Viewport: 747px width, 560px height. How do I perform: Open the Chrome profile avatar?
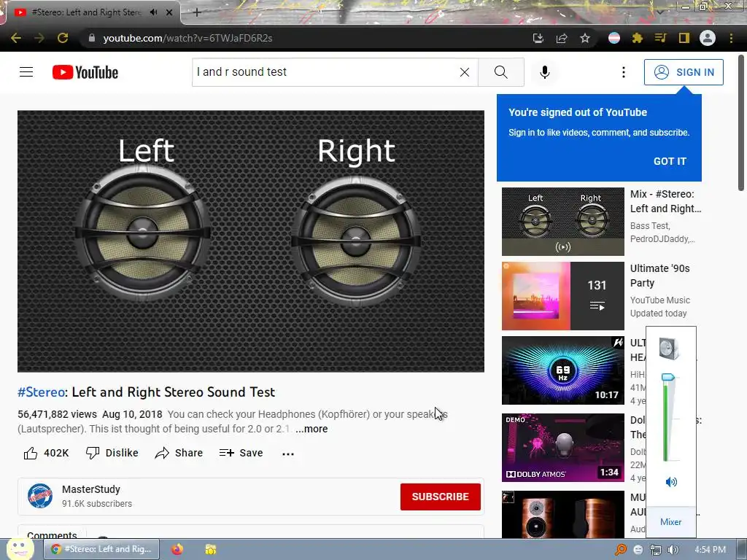click(x=708, y=38)
